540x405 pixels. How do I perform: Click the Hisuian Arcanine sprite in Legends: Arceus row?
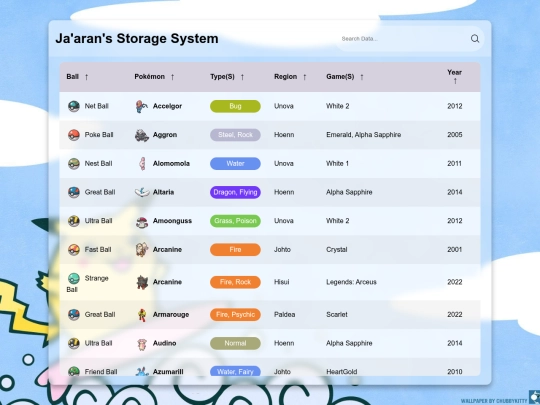(x=142, y=282)
